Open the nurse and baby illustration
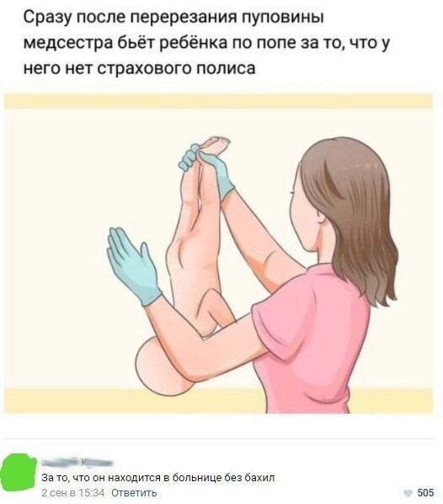This screenshot has width=443, height=504. (218, 254)
